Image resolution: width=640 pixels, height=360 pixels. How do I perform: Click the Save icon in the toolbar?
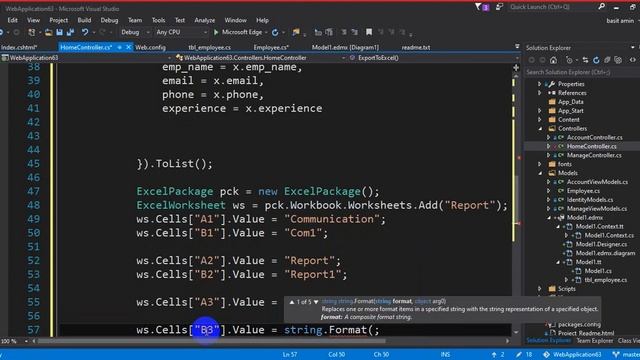pyautogui.click(x=60, y=32)
